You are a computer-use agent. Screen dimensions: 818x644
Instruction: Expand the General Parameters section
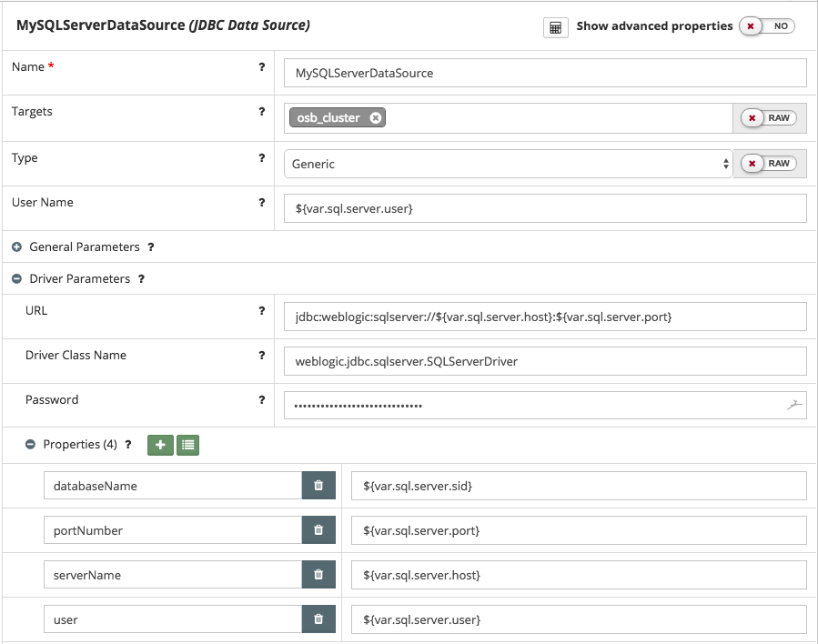pos(16,247)
